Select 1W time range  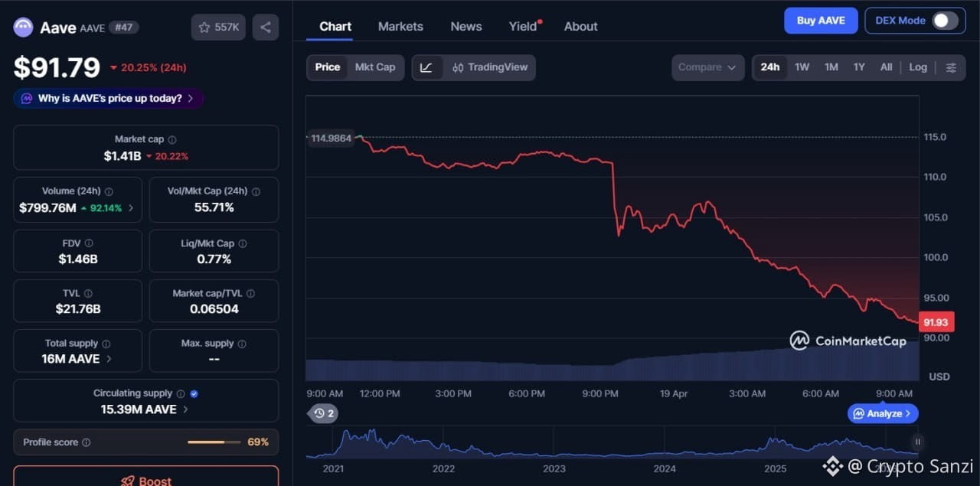[x=802, y=67]
